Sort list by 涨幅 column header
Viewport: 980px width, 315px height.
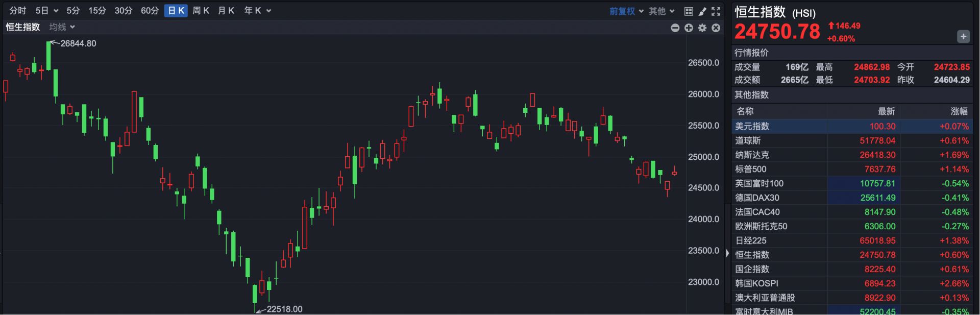click(959, 111)
